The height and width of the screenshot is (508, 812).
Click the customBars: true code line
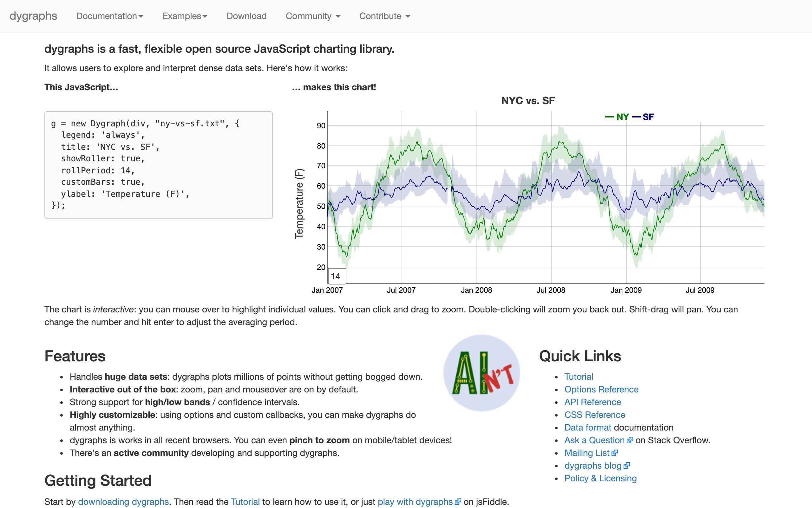coord(103,182)
